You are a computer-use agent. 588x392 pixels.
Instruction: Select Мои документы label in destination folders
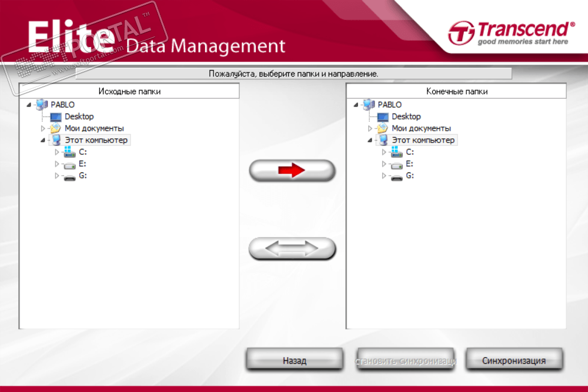tap(421, 128)
